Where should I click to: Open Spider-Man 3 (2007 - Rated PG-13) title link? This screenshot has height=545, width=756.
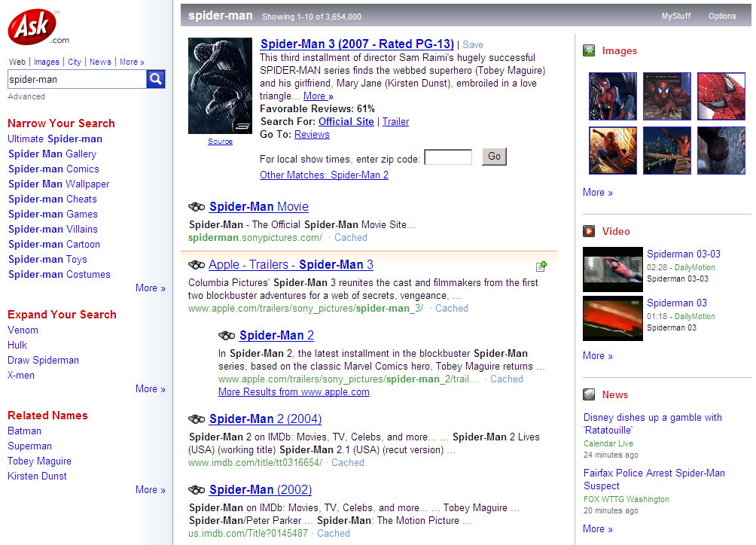(x=357, y=44)
